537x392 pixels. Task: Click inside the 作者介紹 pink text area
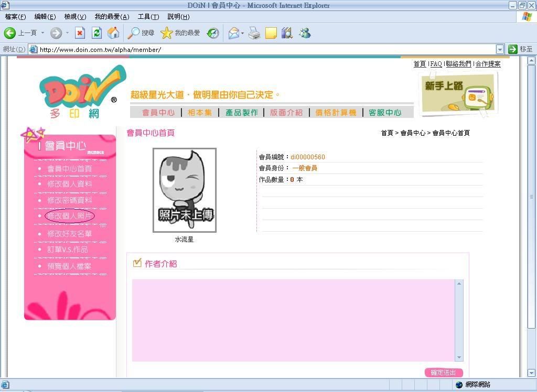294,320
